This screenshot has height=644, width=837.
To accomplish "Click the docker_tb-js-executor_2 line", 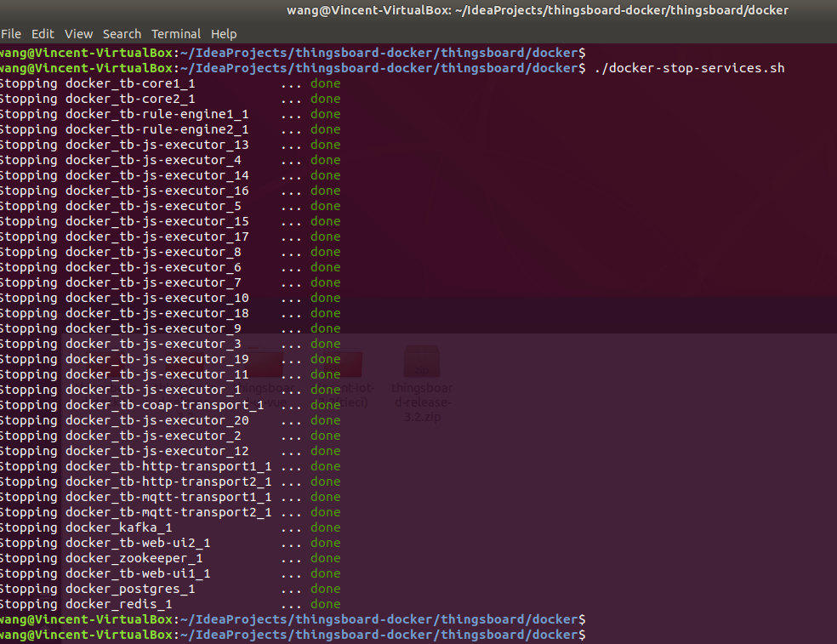I will coord(170,436).
